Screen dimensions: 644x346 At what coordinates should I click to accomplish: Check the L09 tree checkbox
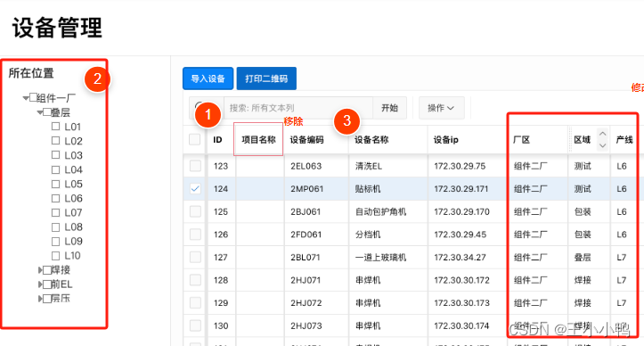pyautogui.click(x=55, y=241)
